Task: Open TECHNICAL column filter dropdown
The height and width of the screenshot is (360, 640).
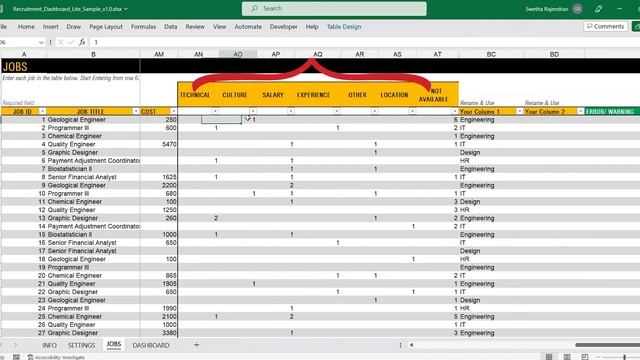Action: coord(215,111)
